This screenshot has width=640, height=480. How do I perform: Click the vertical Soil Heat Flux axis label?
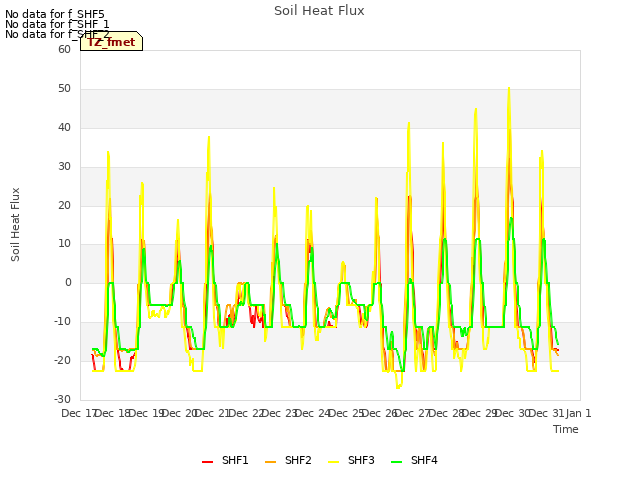[x=15, y=224]
